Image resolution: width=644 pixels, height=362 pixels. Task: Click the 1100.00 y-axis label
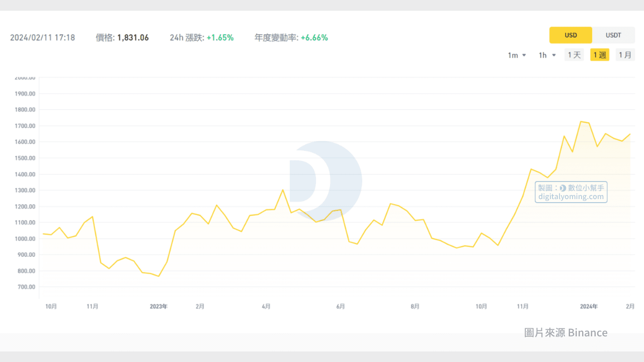(x=25, y=222)
